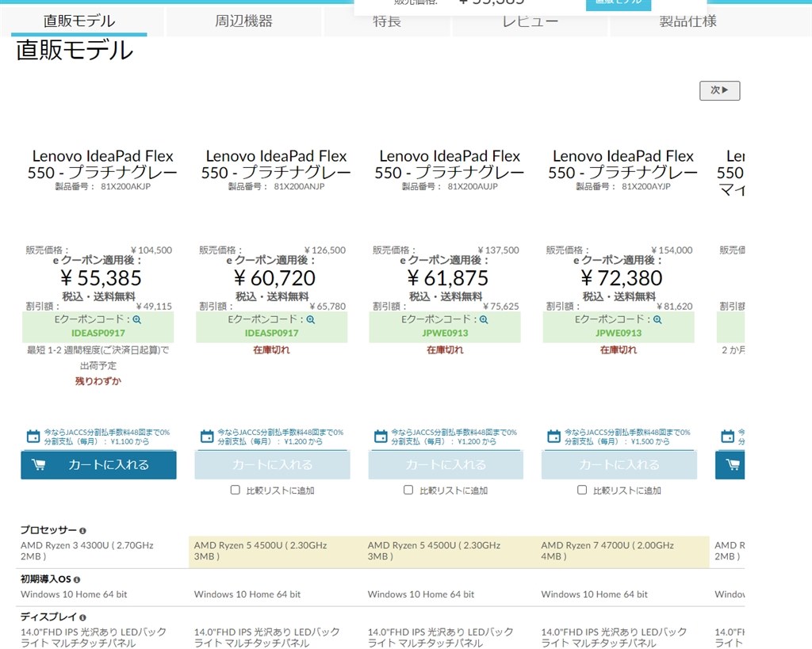812x649 pixels.
Task: Click product number 81X200AKJP
Action: click(x=125, y=186)
